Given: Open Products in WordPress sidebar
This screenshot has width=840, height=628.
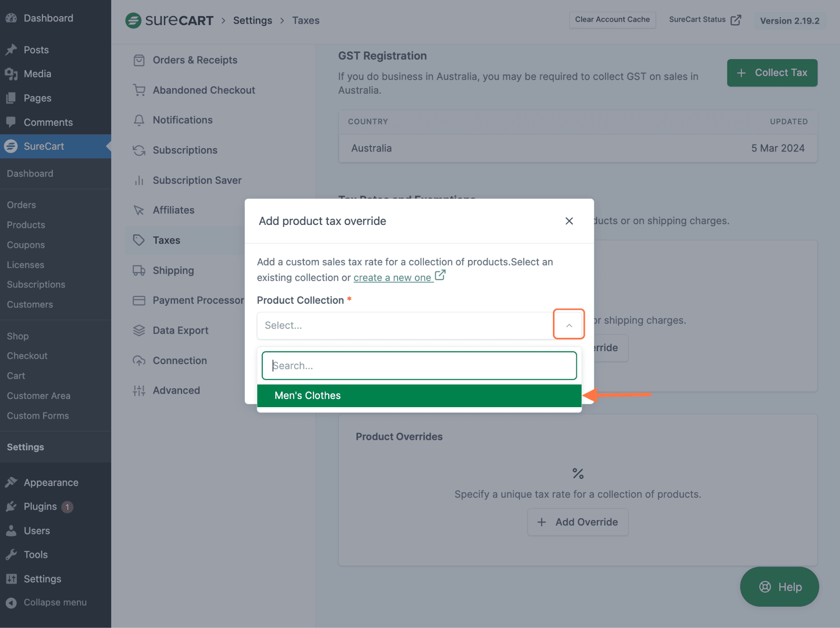Looking at the screenshot, I should coord(26,225).
